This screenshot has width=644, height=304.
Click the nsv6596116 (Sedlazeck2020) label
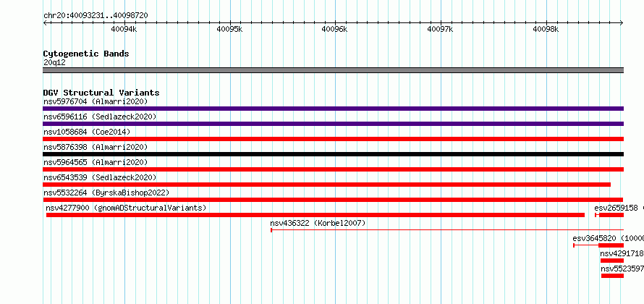click(100, 117)
